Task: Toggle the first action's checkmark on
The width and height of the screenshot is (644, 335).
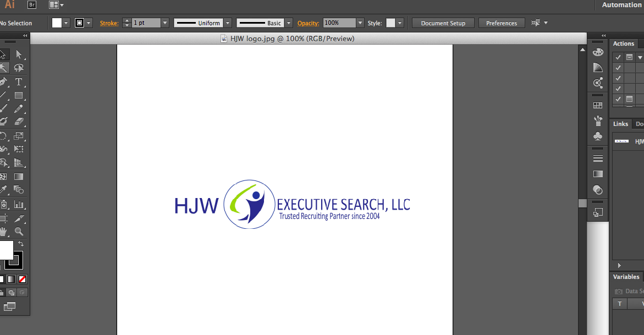Action: pos(619,57)
